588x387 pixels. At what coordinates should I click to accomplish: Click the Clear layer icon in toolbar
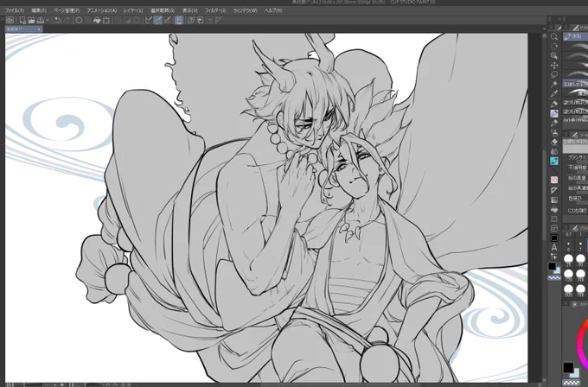[79, 20]
